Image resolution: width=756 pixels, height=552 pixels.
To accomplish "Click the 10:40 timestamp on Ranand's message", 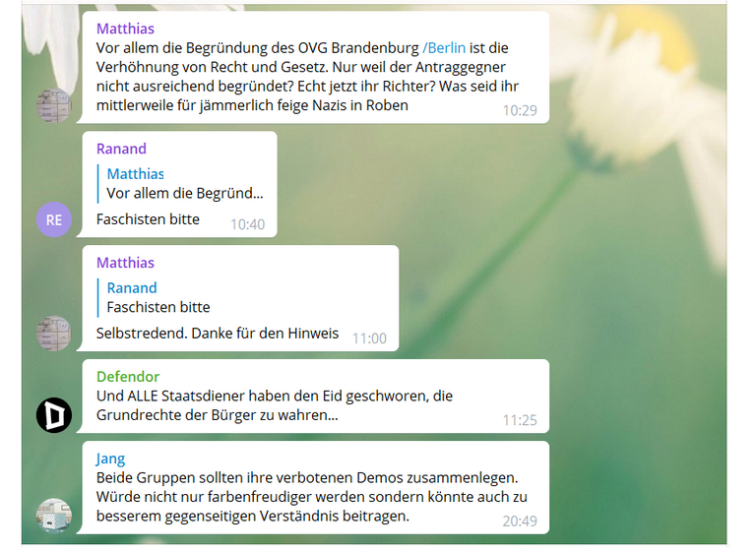I will [248, 224].
